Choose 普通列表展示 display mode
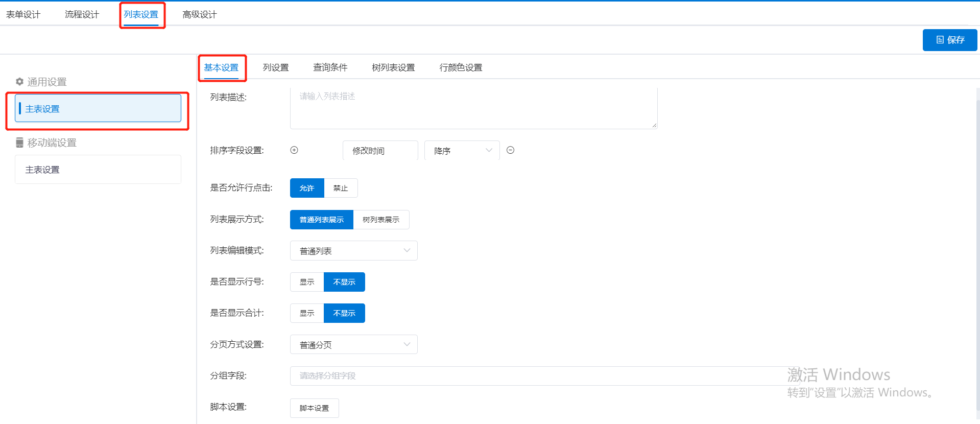Viewport: 980px width, 424px height. (x=322, y=220)
